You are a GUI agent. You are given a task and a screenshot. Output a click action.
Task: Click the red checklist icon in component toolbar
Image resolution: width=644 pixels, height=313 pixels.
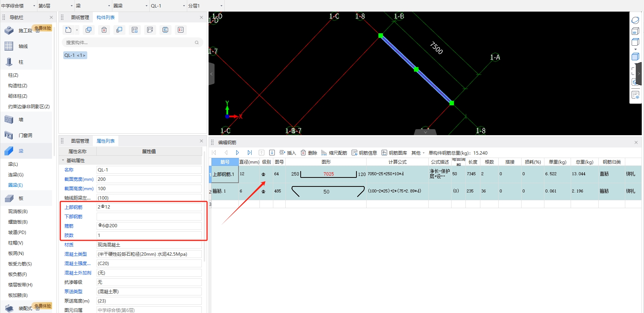(181, 30)
